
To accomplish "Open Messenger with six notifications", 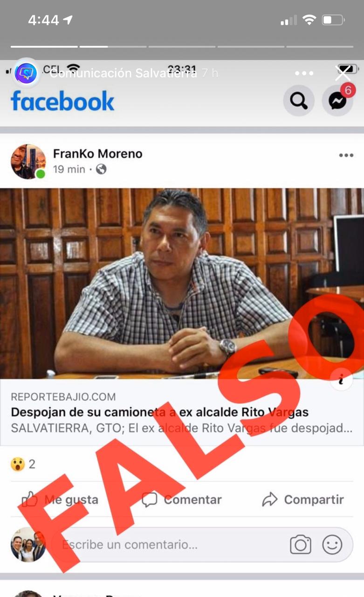I will (x=337, y=100).
